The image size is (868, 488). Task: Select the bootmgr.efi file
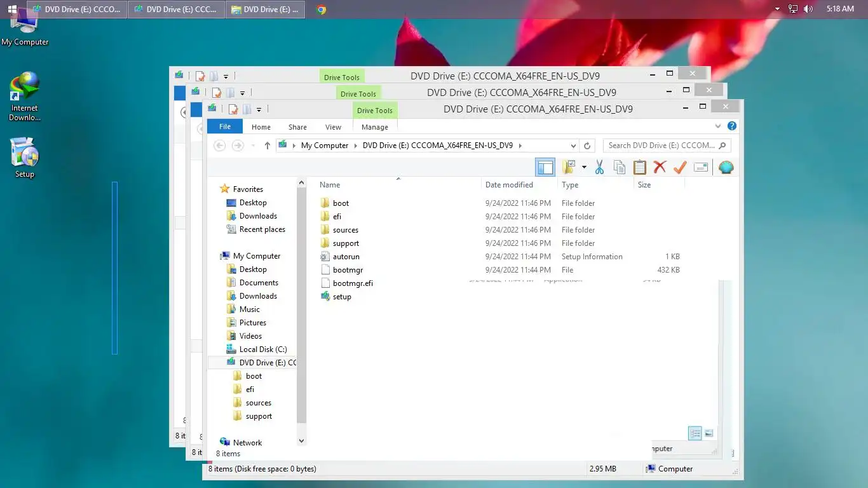[x=347, y=283]
